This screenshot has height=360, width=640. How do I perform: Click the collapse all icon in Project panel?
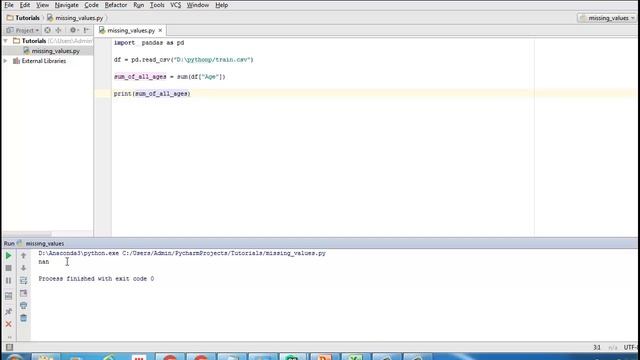point(58,30)
